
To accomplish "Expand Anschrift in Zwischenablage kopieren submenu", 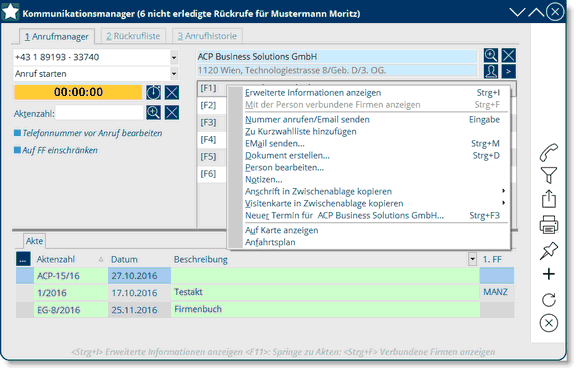I will click(x=504, y=191).
